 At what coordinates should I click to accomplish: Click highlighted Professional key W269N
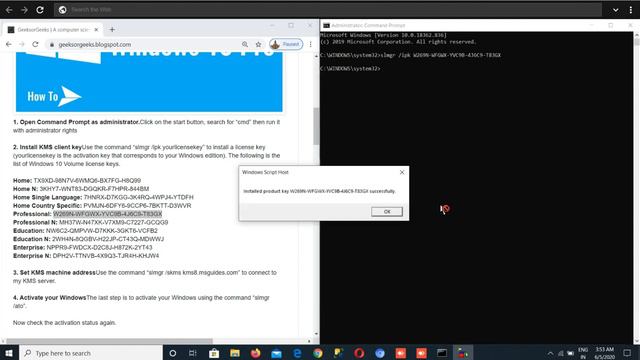click(107, 214)
